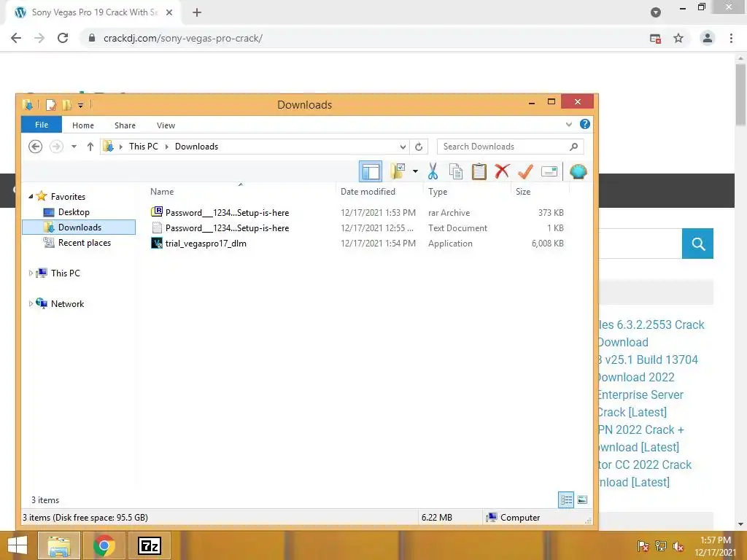Click the Classic Shell settings icon
This screenshot has height=560, width=747.
coord(578,171)
